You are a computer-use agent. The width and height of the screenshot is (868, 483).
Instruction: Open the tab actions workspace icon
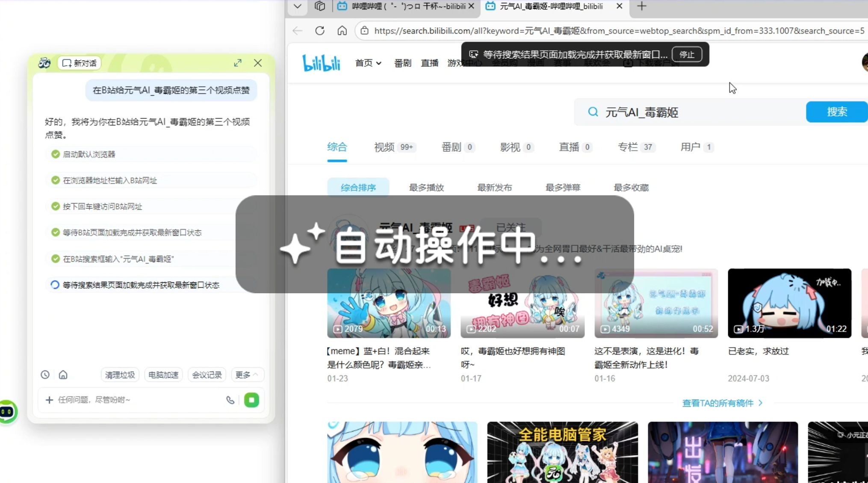pos(319,6)
